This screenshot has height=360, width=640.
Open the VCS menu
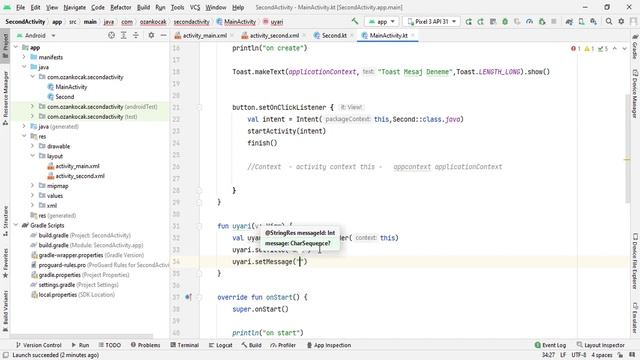coord(195,7)
